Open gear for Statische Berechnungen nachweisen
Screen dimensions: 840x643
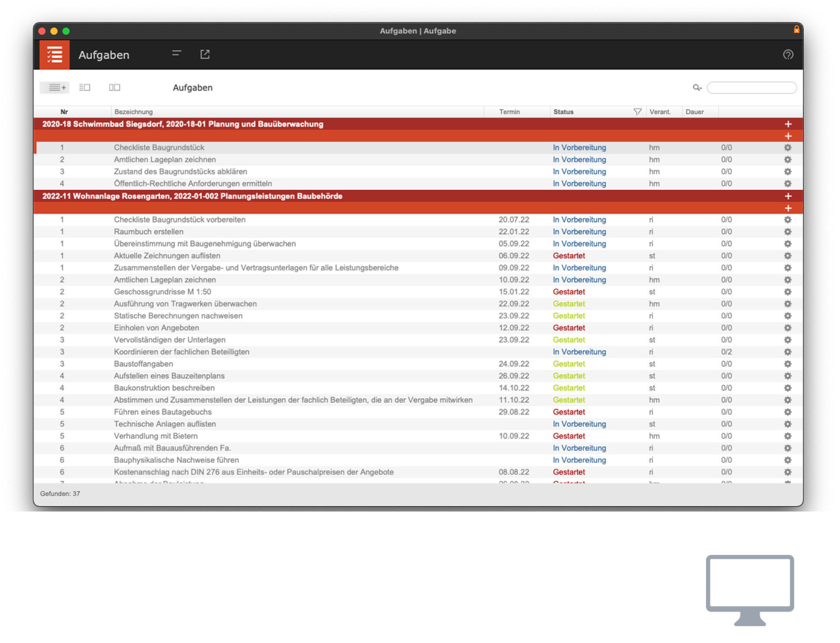point(788,316)
